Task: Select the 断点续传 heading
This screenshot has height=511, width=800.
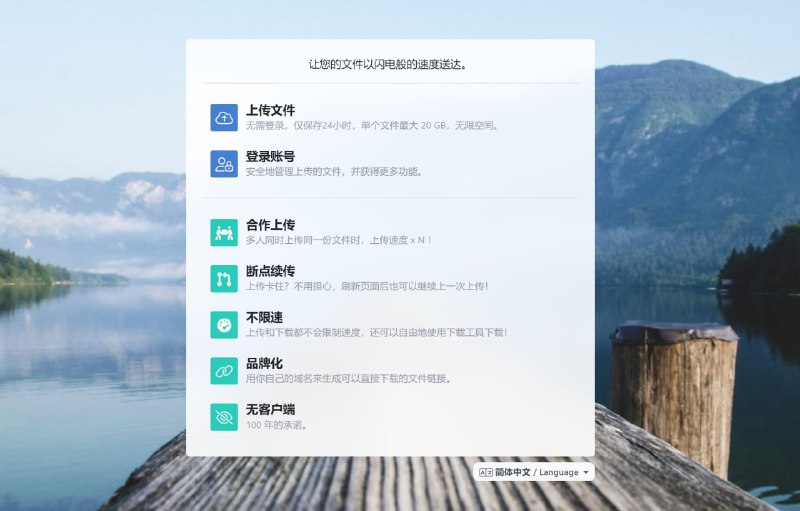Action: click(x=270, y=271)
